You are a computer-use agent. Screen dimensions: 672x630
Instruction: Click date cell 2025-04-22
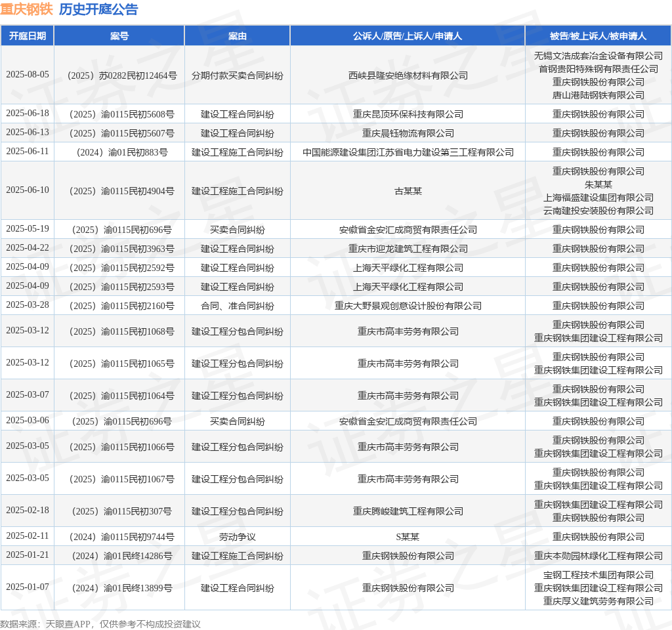point(28,247)
